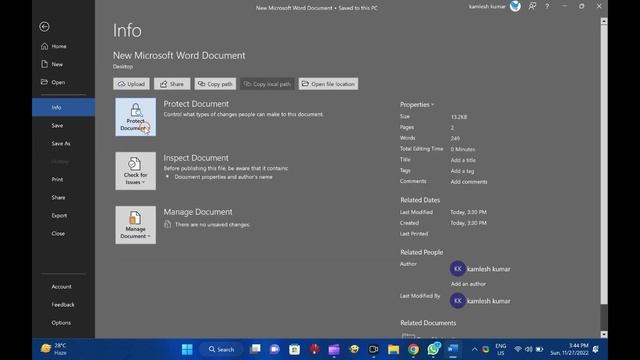Open the Windows Start menu

click(187, 349)
